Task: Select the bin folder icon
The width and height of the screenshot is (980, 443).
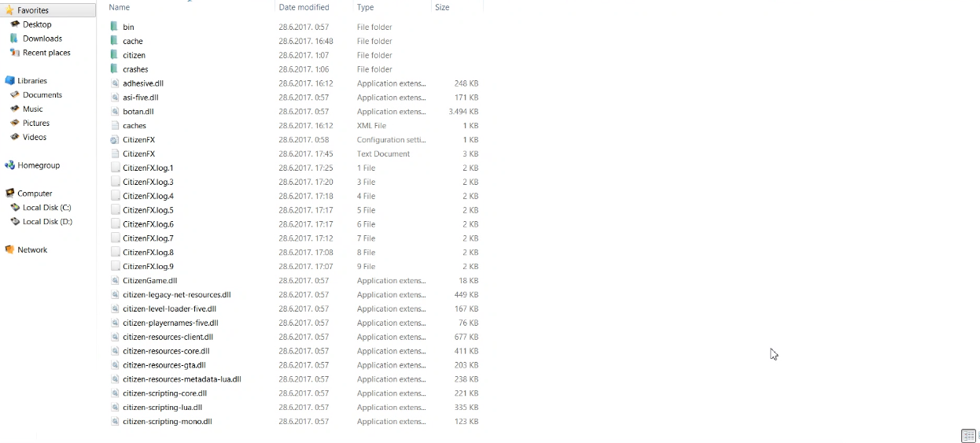Action: tap(115, 27)
